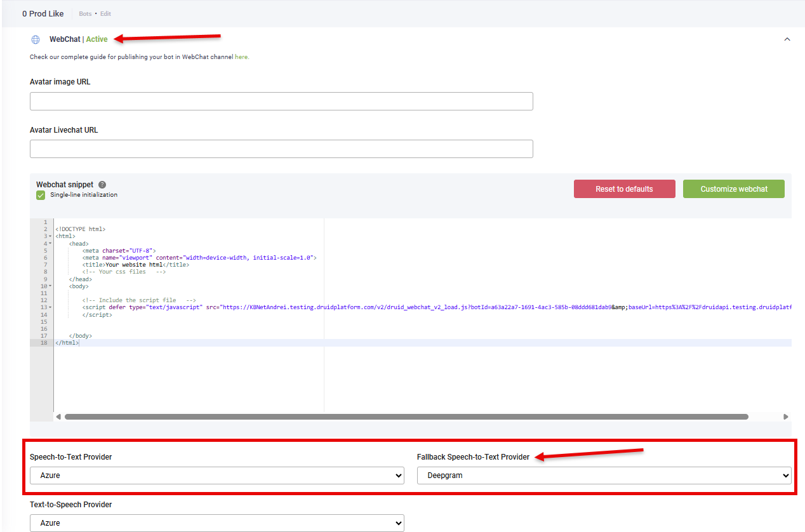The image size is (805, 532).
Task: Fold the body block at line 10
Action: point(50,286)
